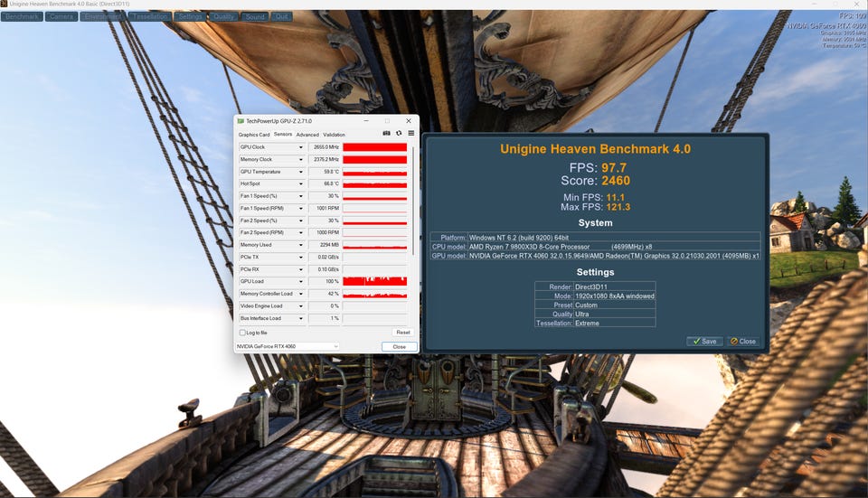Expand the GPU Clock sensor dropdown
The height and width of the screenshot is (498, 868).
coord(300,147)
